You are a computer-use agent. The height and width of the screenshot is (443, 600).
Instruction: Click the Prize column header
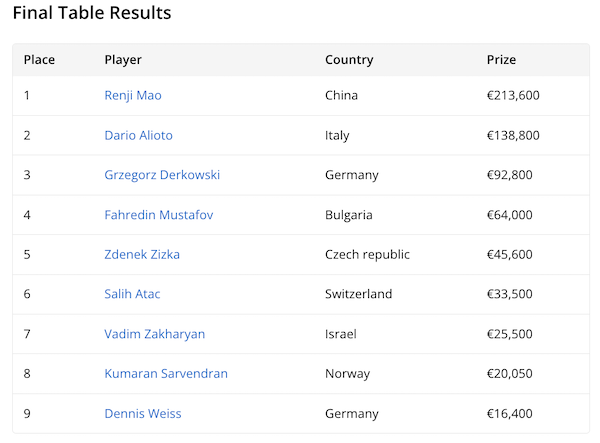501,60
